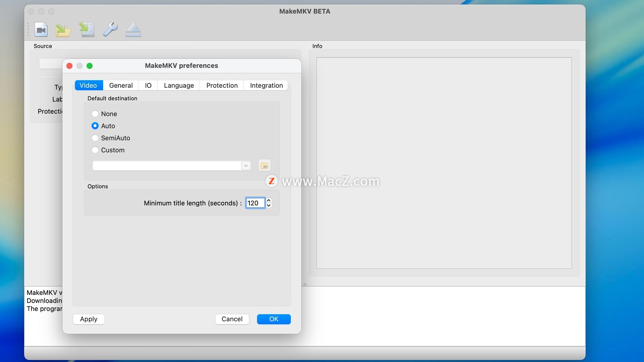644x362 pixels.
Task: Decrease minimum title length with down arrow
Action: point(269,205)
